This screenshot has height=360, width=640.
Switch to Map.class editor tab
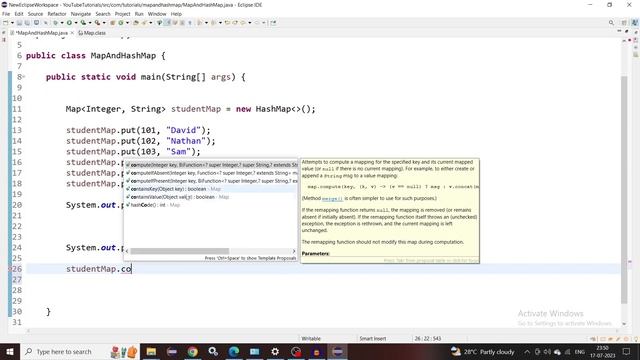[92, 33]
